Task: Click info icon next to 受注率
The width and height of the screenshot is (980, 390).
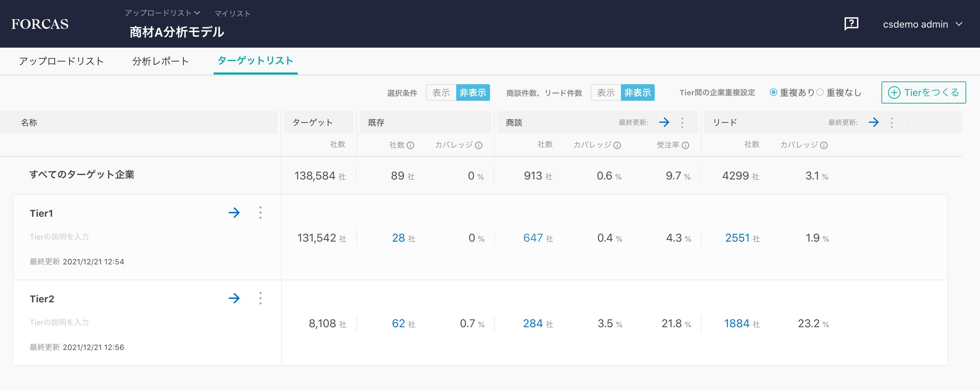Action: (x=685, y=145)
